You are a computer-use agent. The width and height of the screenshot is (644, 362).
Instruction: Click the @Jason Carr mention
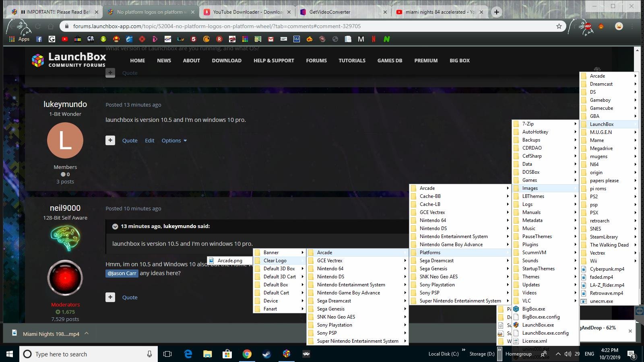[122, 273]
